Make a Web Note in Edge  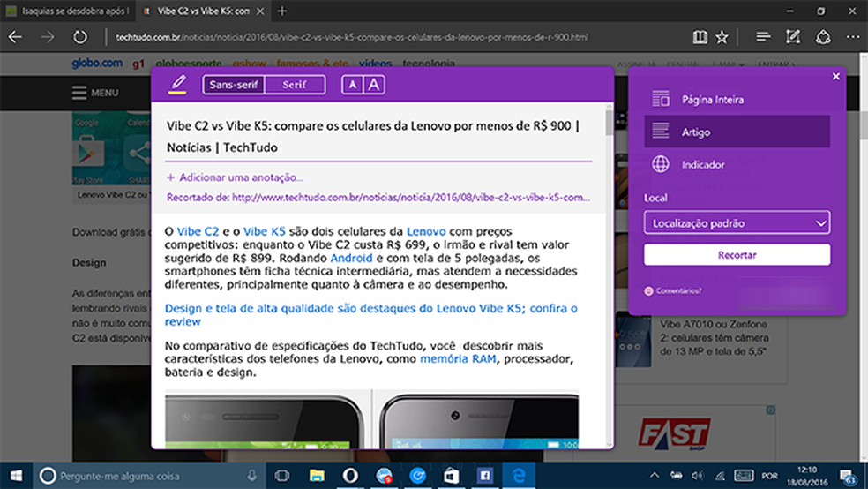[x=793, y=37]
